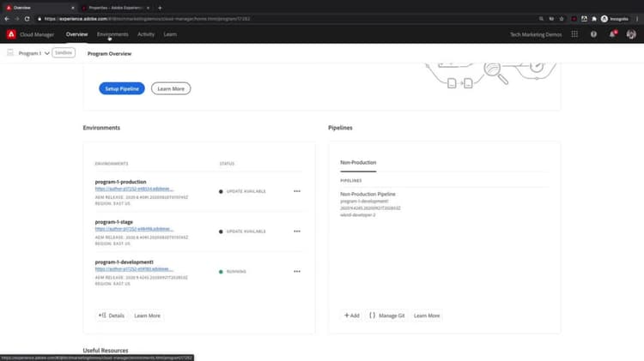Add a new pipeline
The image size is (644, 361).
tap(351, 316)
